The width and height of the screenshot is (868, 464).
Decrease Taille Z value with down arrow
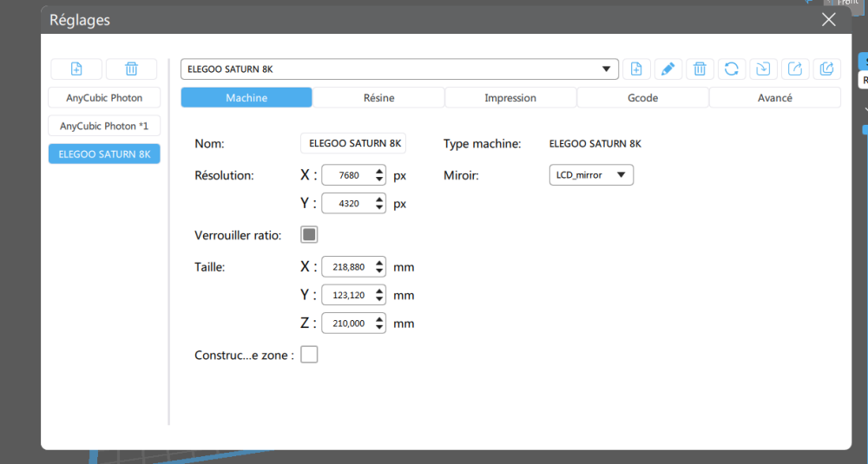(x=379, y=328)
